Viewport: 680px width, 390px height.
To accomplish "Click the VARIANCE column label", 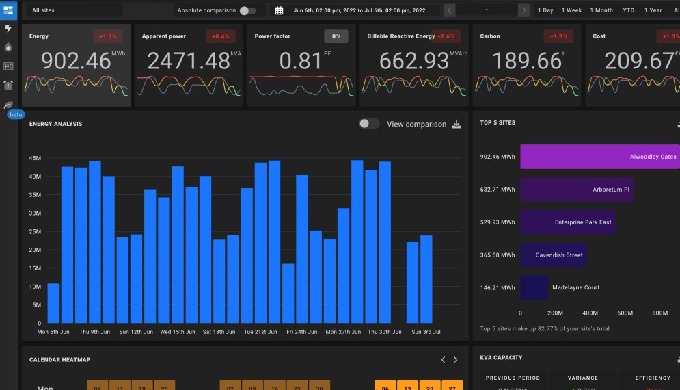I will coord(582,378).
